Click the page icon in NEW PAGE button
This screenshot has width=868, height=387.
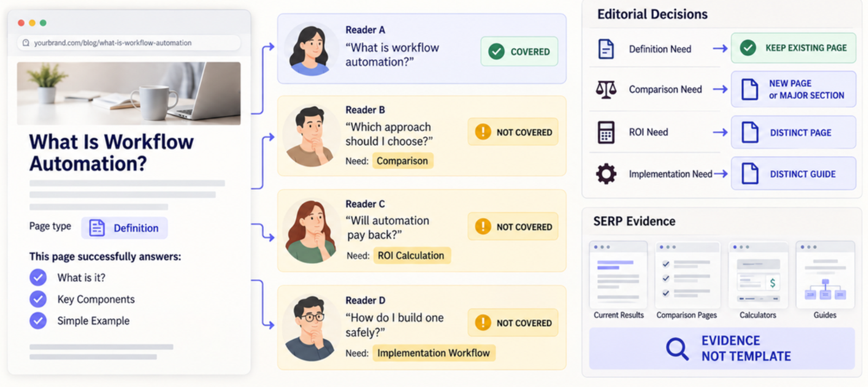(x=750, y=89)
